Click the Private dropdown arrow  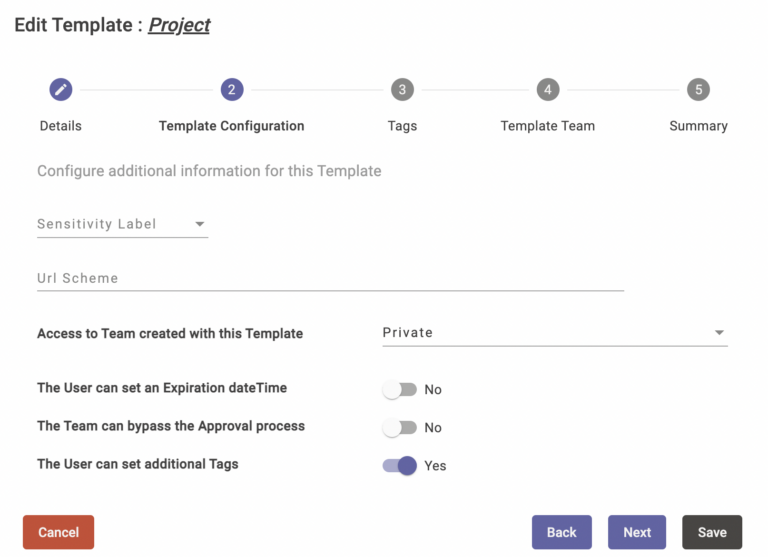point(719,333)
